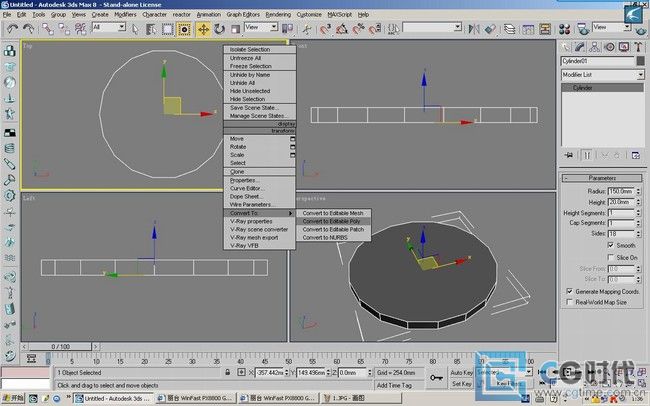The image size is (650, 406).
Task: Click the Bind to Space Warp icon
Action: click(x=80, y=29)
